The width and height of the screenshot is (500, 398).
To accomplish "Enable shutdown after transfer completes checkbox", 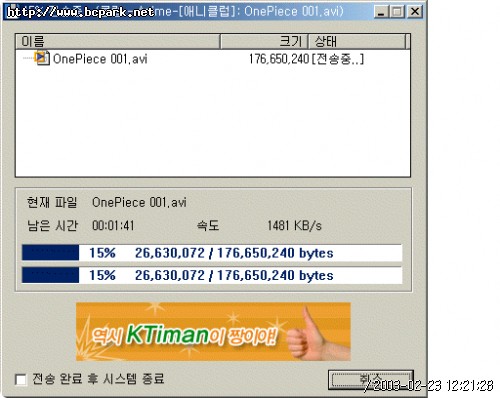I will pyautogui.click(x=21, y=379).
